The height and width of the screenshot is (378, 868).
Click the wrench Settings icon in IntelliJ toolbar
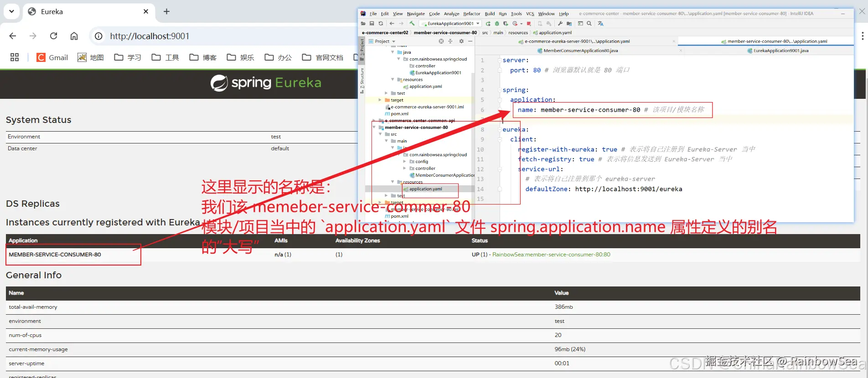coord(560,23)
